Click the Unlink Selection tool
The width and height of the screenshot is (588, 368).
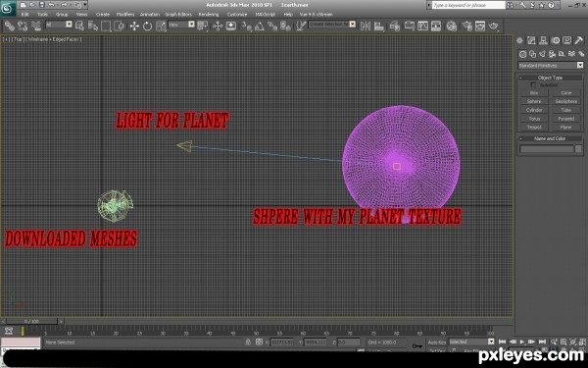click(x=23, y=26)
